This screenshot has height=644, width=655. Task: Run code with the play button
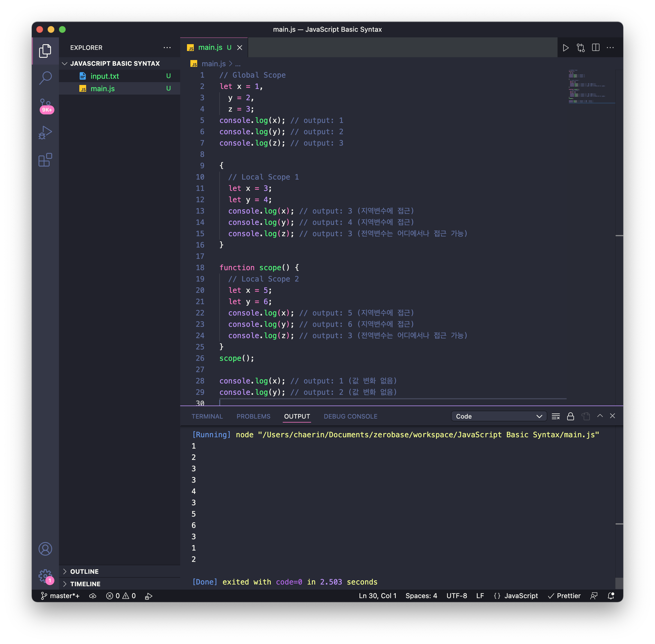[x=566, y=48]
